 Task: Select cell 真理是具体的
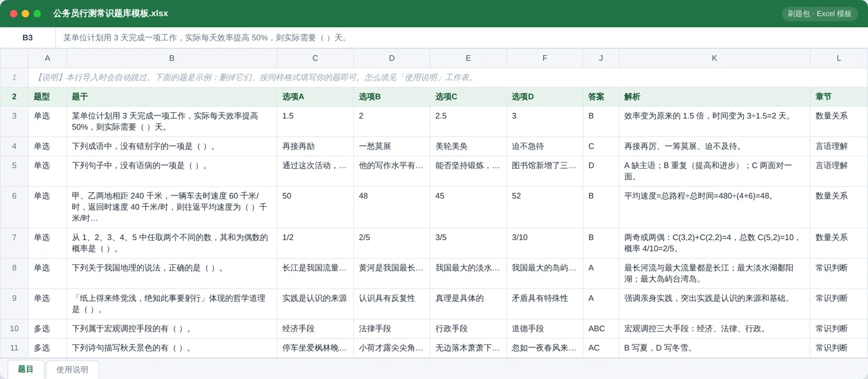point(468,304)
